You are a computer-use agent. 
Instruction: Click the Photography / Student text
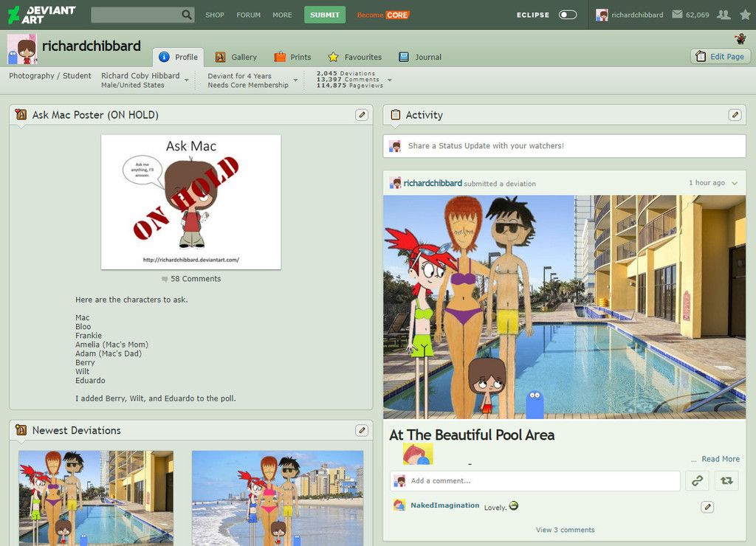[50, 76]
